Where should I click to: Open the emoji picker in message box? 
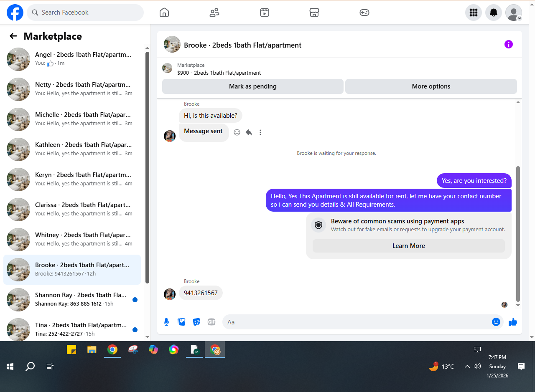point(496,322)
